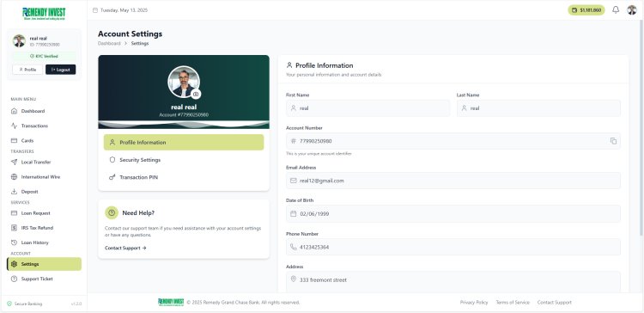
Task: Select Settings in the account menu
Action: click(44, 264)
